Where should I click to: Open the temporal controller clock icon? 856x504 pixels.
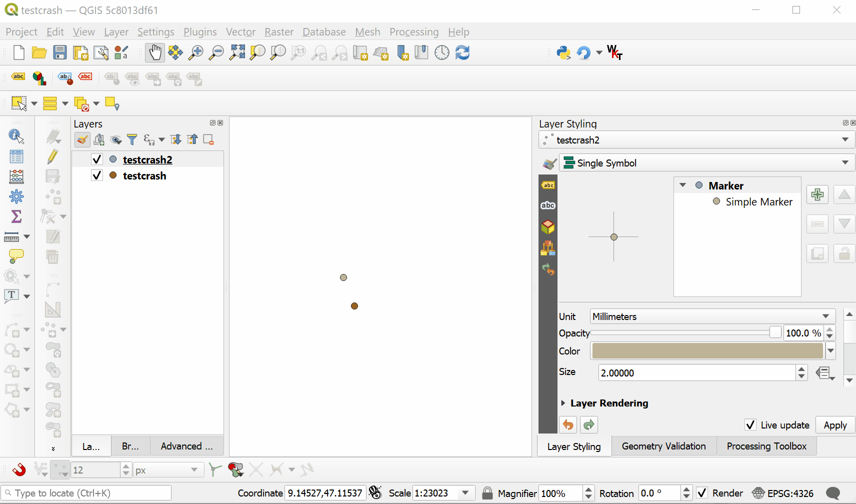442,52
